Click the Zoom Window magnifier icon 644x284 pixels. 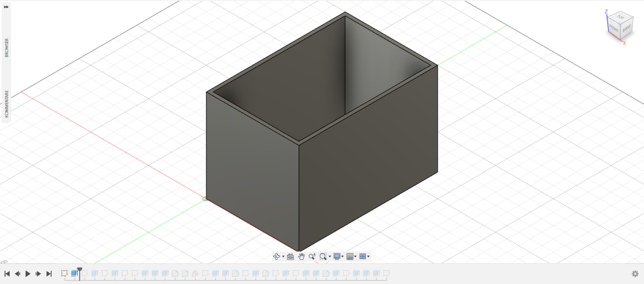323,257
